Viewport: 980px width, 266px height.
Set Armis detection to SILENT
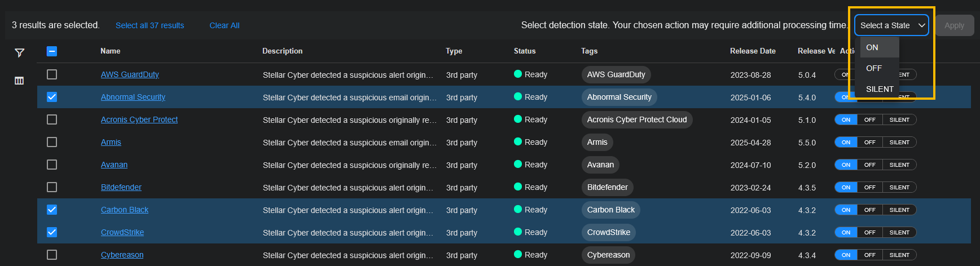click(899, 142)
